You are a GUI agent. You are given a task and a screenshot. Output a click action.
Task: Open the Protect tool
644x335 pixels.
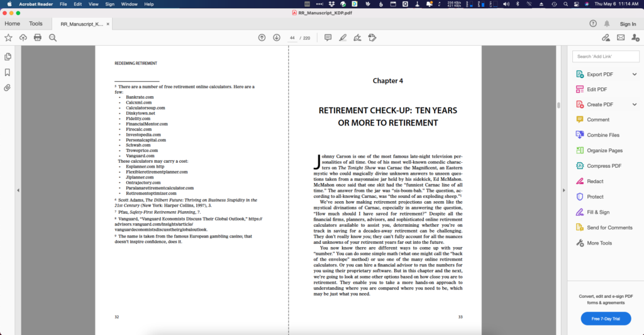point(595,197)
